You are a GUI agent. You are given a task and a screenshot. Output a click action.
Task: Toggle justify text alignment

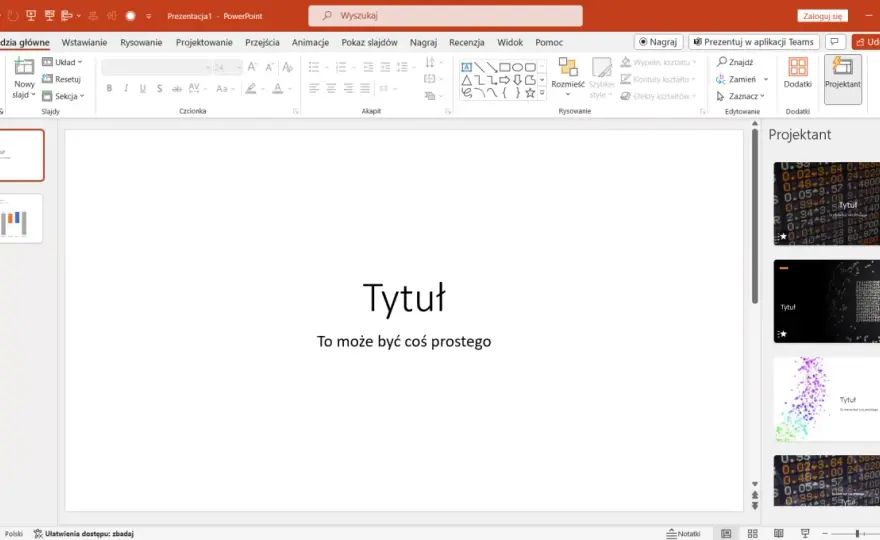click(x=365, y=88)
